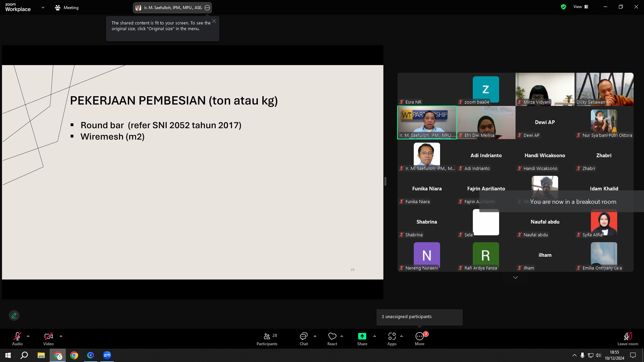Open the Zoom app taskbar icon
The height and width of the screenshot is (362, 644).
pos(107,355)
